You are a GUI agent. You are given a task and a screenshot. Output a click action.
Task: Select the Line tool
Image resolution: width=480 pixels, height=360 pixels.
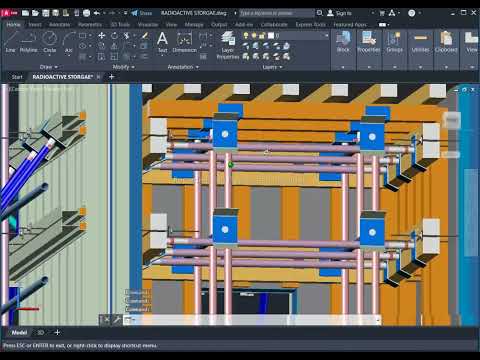pos(10,42)
